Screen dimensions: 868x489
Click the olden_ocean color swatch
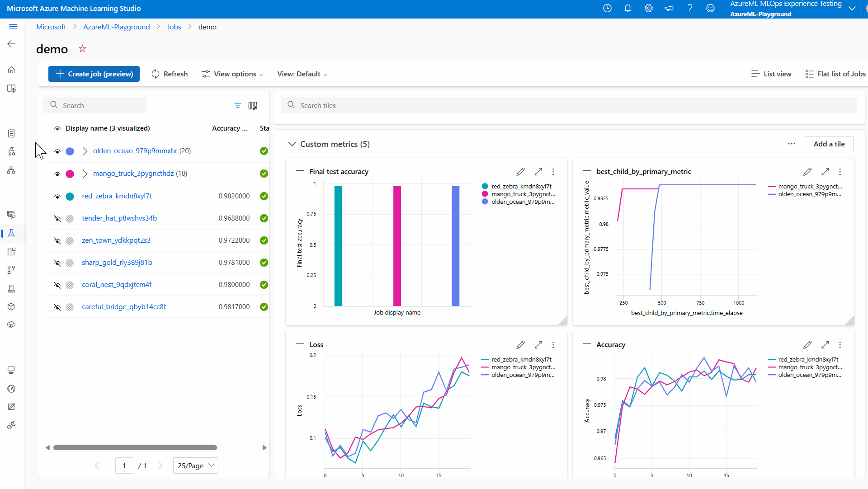(x=70, y=151)
